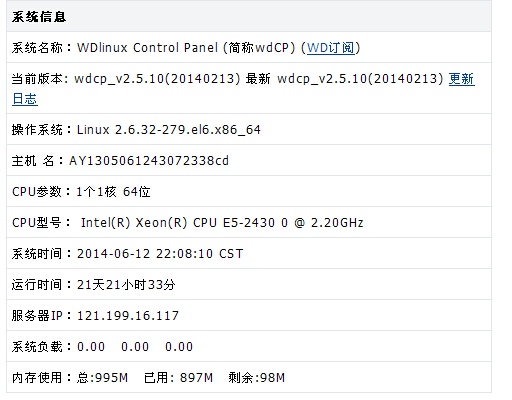This screenshot has height=400, width=512.
Task: Click the 内存使用 row label
Action: pyautogui.click(x=37, y=378)
